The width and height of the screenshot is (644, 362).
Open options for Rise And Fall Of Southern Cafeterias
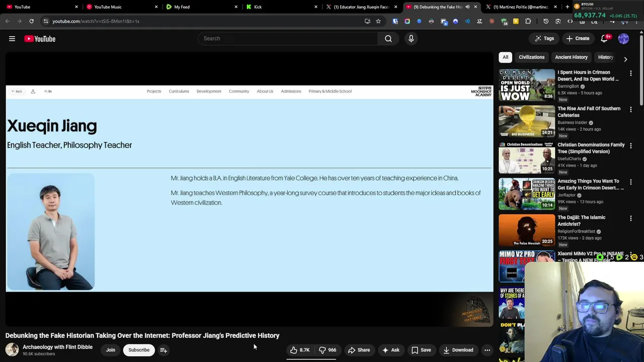click(x=631, y=110)
